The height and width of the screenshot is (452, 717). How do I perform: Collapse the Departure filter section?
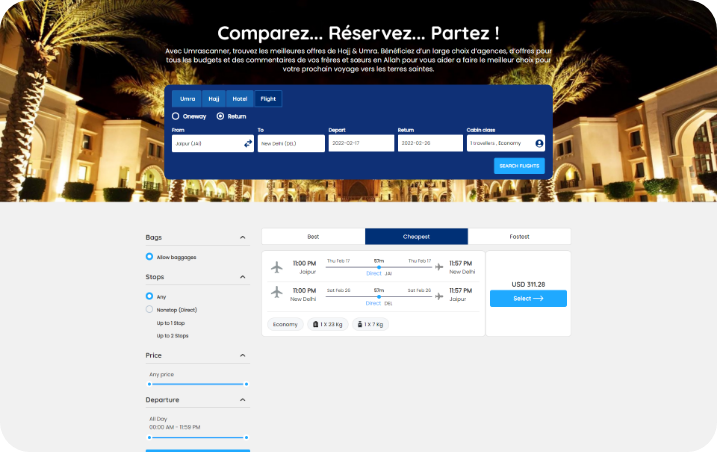point(242,400)
